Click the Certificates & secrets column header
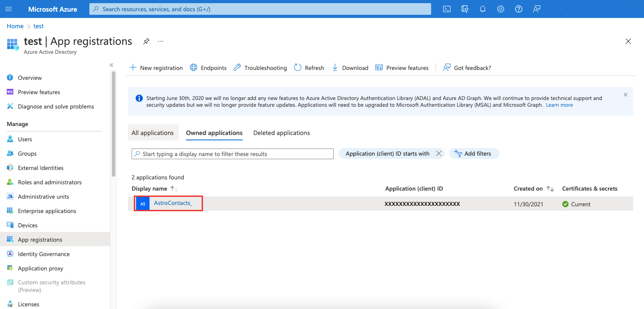 590,189
